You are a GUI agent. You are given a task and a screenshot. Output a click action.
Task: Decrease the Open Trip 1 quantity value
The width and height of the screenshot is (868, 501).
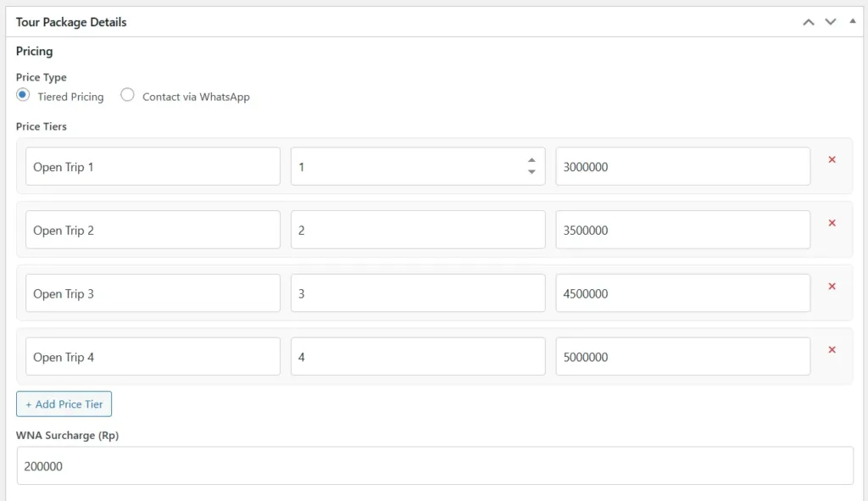point(531,172)
